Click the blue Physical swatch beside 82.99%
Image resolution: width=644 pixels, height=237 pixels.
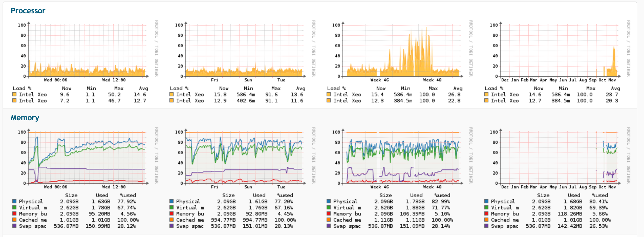(329, 201)
